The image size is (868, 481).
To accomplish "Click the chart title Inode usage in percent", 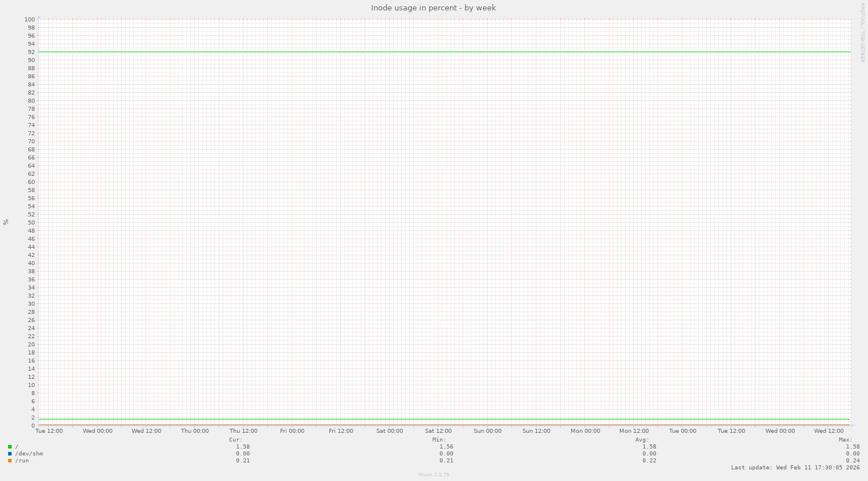I will pos(433,8).
